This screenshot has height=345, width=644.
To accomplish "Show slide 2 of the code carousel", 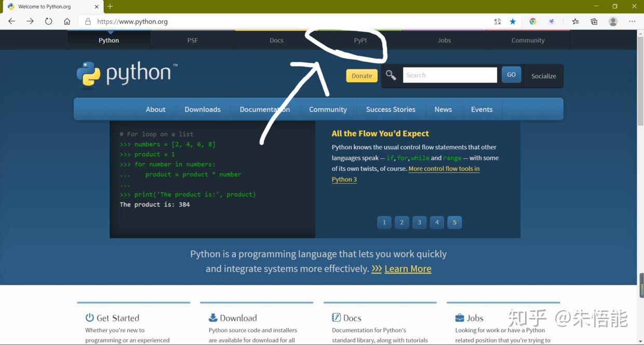I will (402, 222).
